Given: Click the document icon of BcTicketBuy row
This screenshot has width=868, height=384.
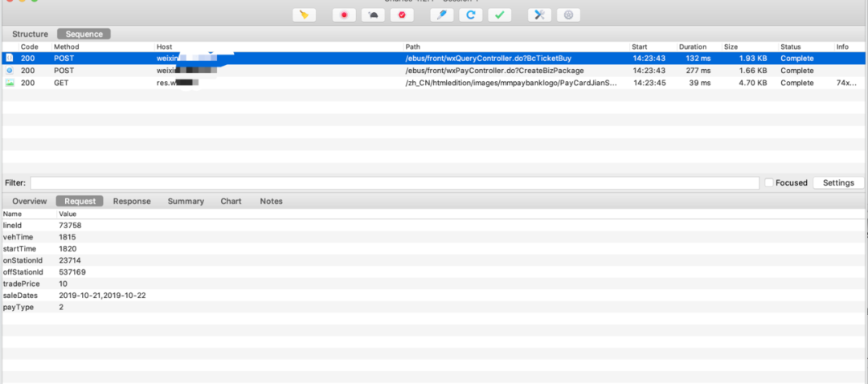Looking at the screenshot, I should (x=10, y=58).
